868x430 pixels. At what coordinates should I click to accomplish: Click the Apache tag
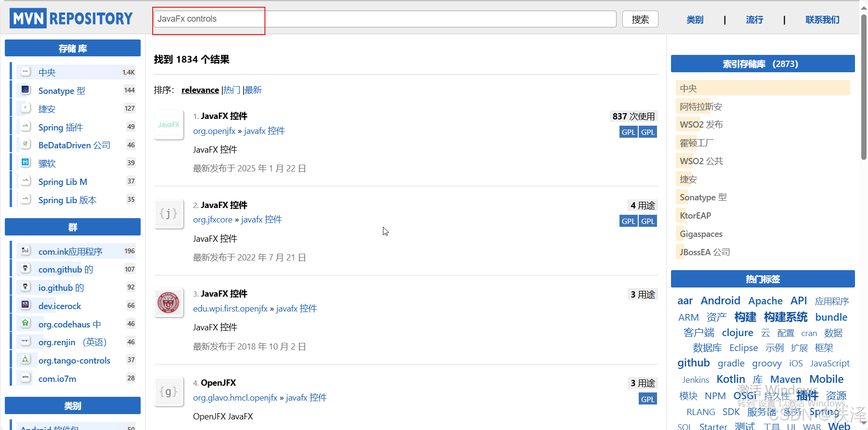(765, 300)
